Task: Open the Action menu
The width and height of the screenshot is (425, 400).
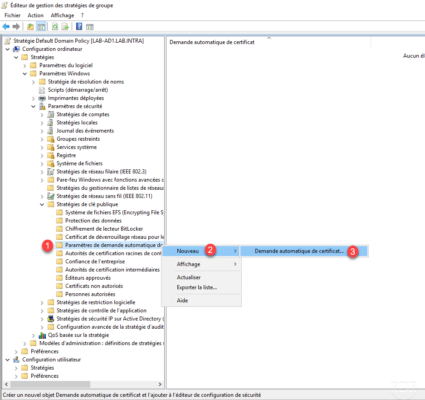Action: pos(36,15)
